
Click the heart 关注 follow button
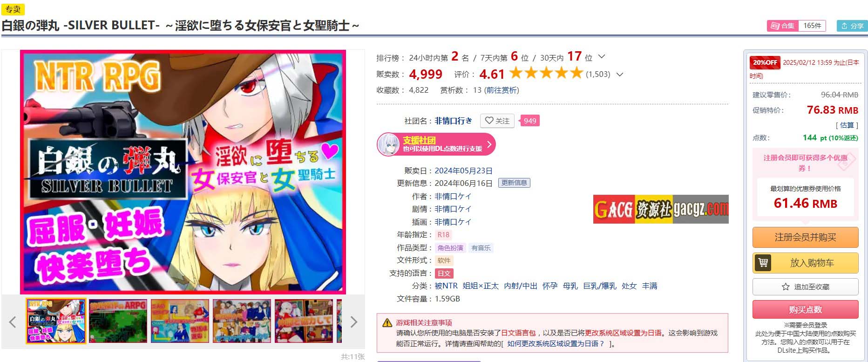click(x=497, y=121)
